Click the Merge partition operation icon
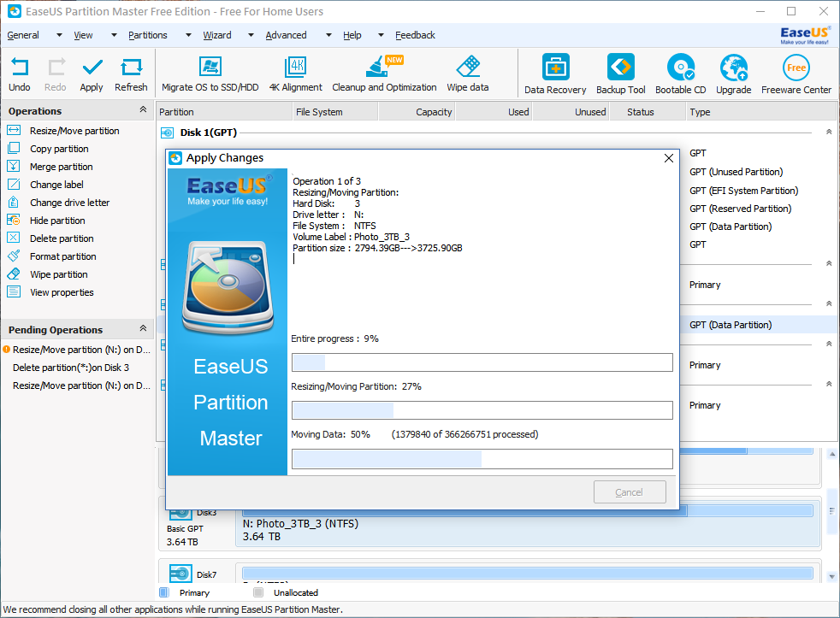Image resolution: width=840 pixels, height=618 pixels. [14, 167]
